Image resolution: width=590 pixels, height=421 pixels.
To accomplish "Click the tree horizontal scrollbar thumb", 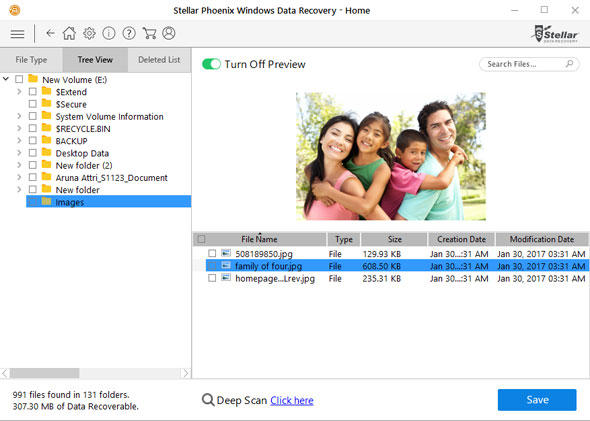I will pos(44,373).
